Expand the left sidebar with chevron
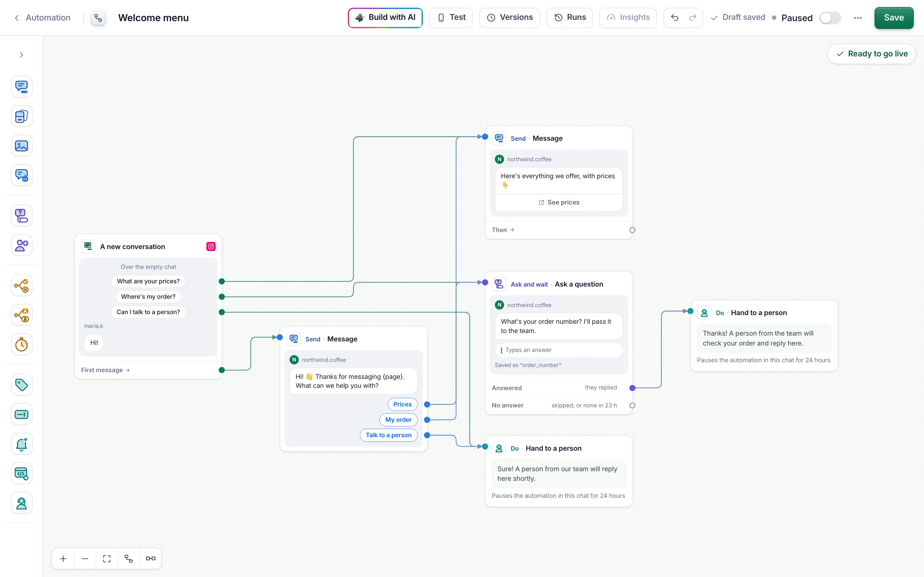This screenshot has height=577, width=924. point(21,55)
